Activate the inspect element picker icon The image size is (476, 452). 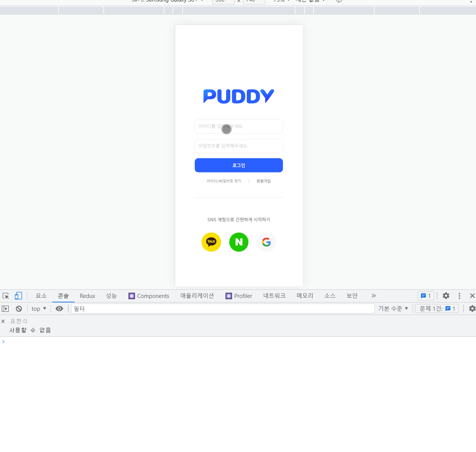pyautogui.click(x=6, y=296)
